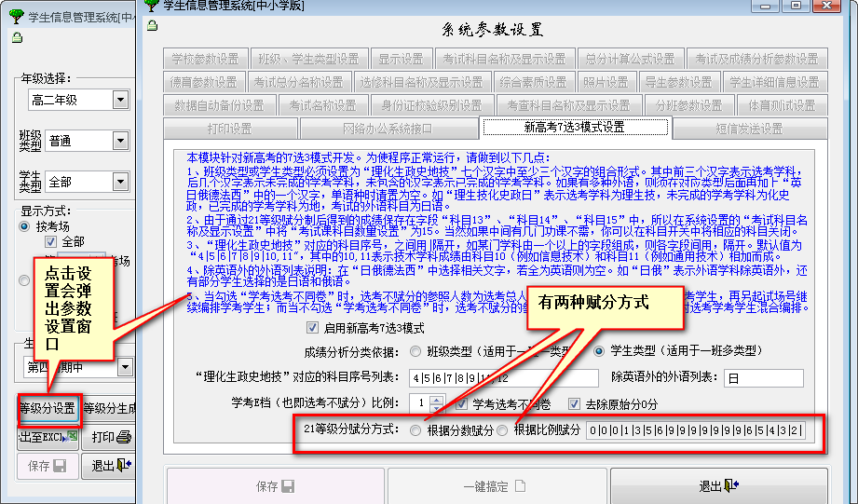This screenshot has width=858, height=504.
Task: Uncheck 去除原始分0分 checkbox
Action: (x=574, y=404)
